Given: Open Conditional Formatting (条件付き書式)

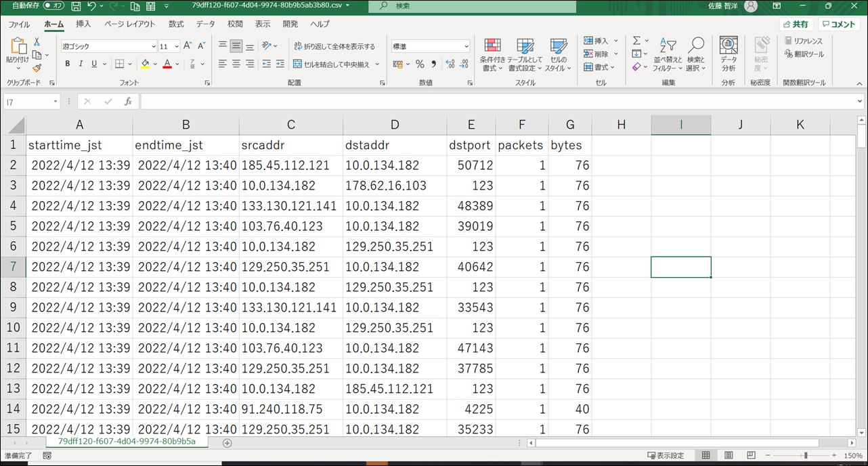Looking at the screenshot, I should (x=492, y=54).
